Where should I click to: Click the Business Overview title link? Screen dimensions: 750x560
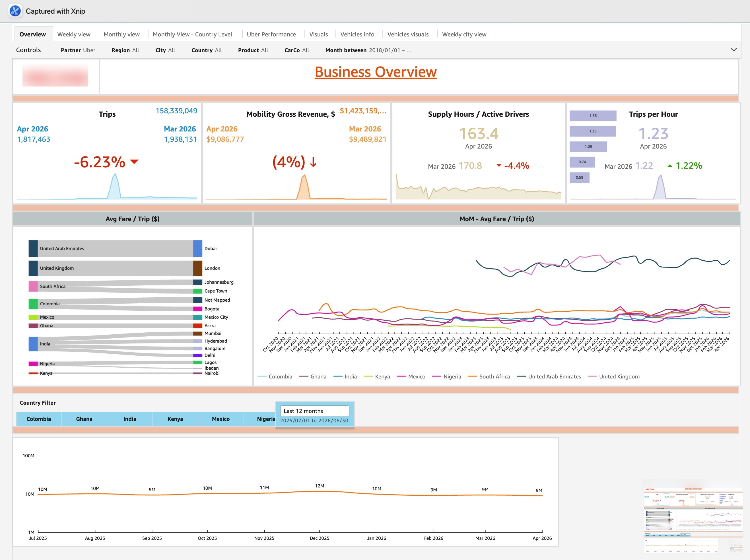pyautogui.click(x=376, y=72)
